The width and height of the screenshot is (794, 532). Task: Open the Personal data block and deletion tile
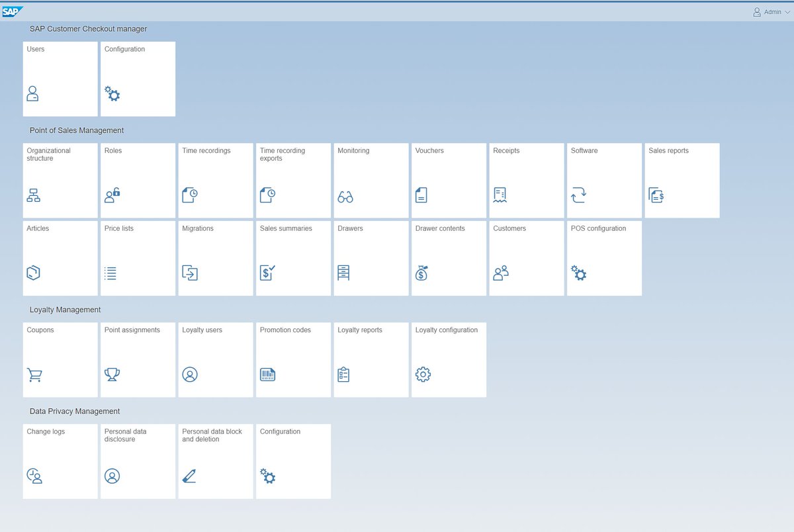[216, 462]
